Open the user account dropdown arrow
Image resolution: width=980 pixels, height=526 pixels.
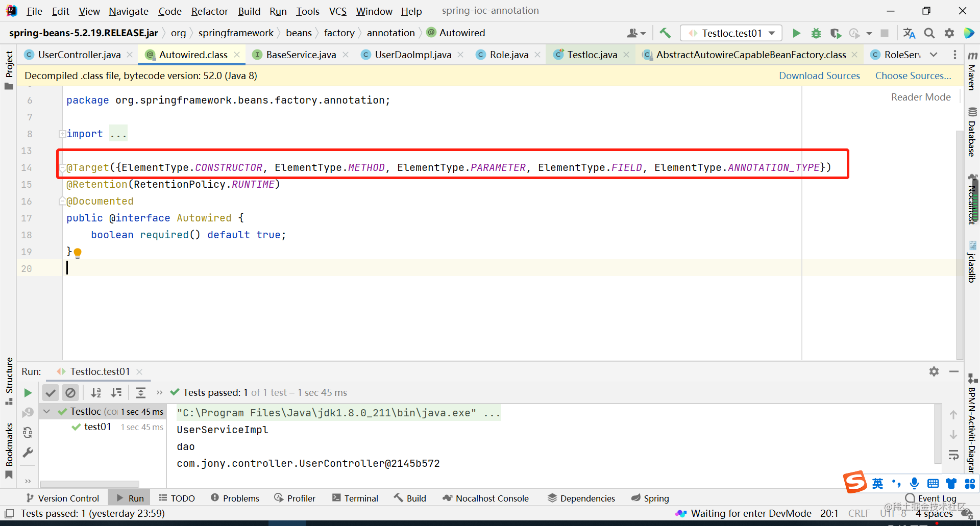point(643,34)
